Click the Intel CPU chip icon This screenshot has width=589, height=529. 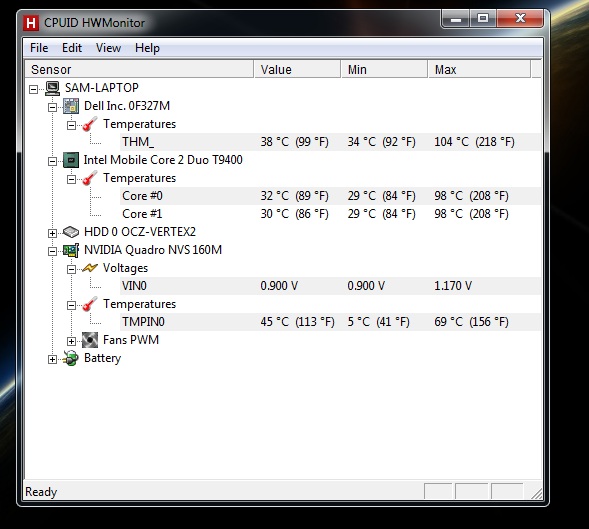coord(71,160)
